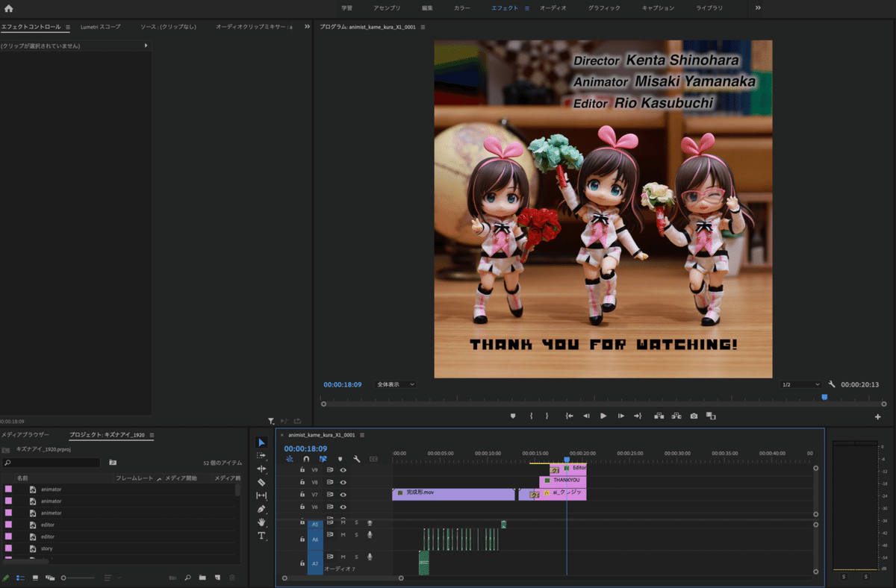Viewport: 896px width, 588px height.
Task: Select the Track Select Forward tool
Action: pos(261,455)
